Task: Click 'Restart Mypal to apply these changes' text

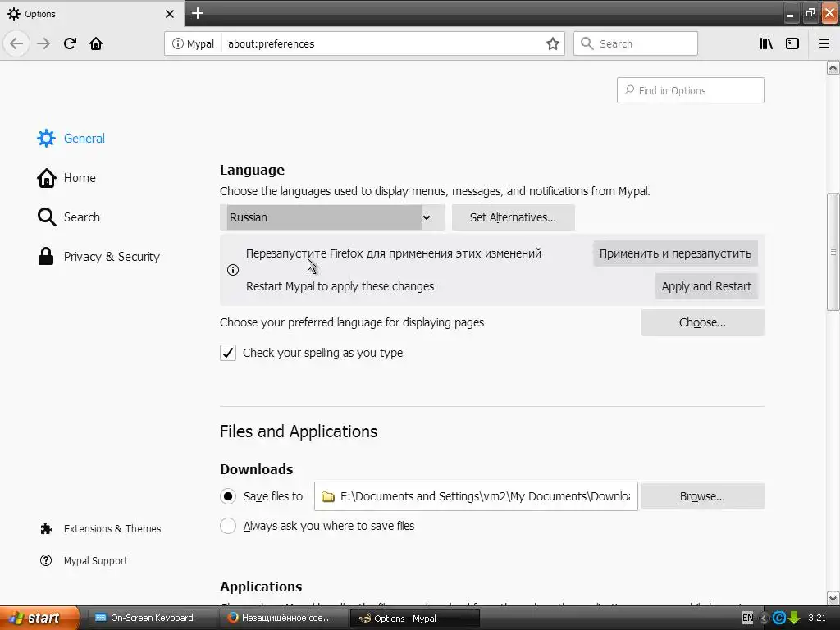Action: tap(340, 286)
